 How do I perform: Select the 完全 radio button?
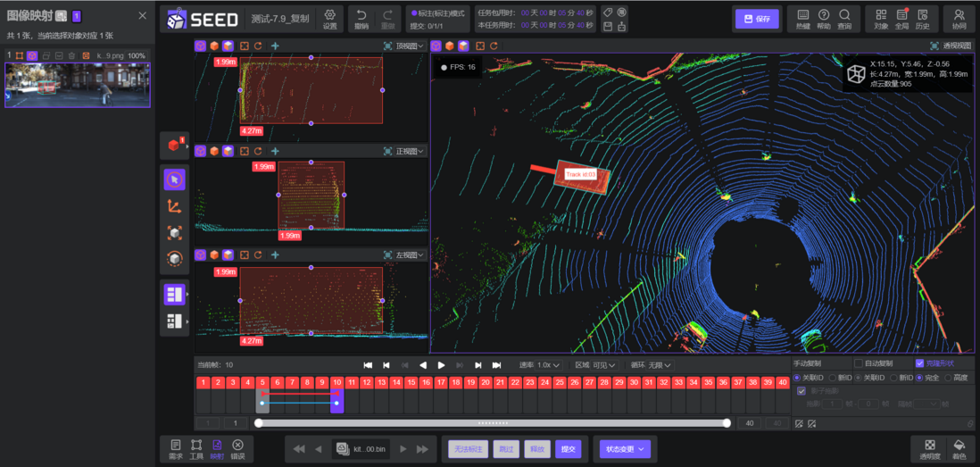920,378
